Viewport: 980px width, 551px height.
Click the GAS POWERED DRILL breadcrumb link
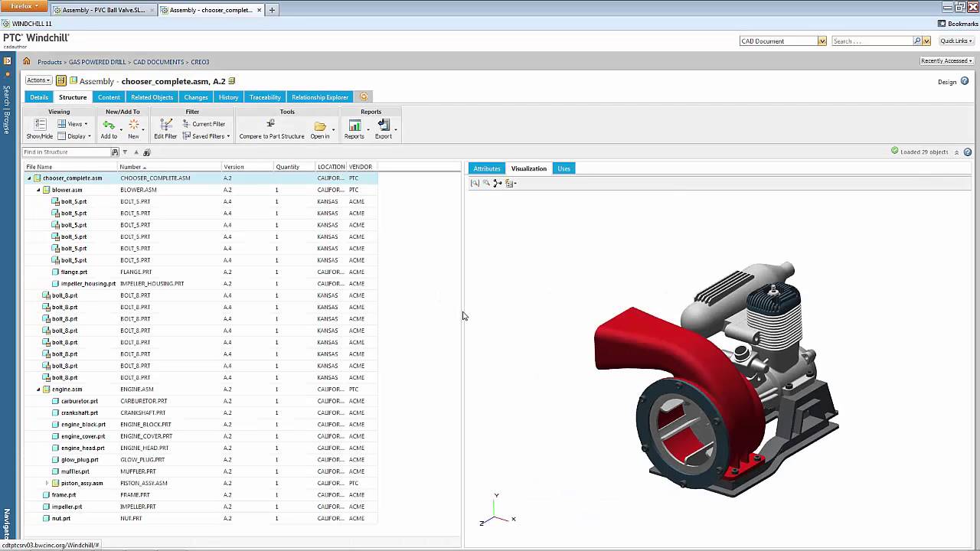97,62
